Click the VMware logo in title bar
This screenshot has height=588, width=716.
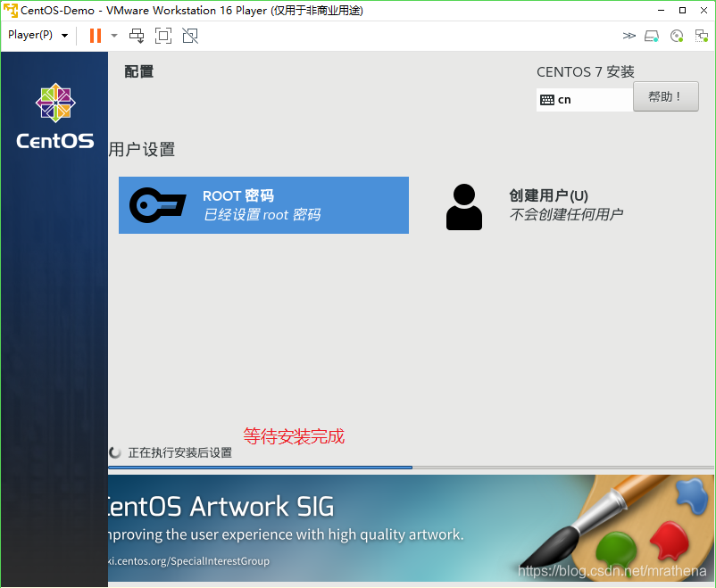point(11,10)
